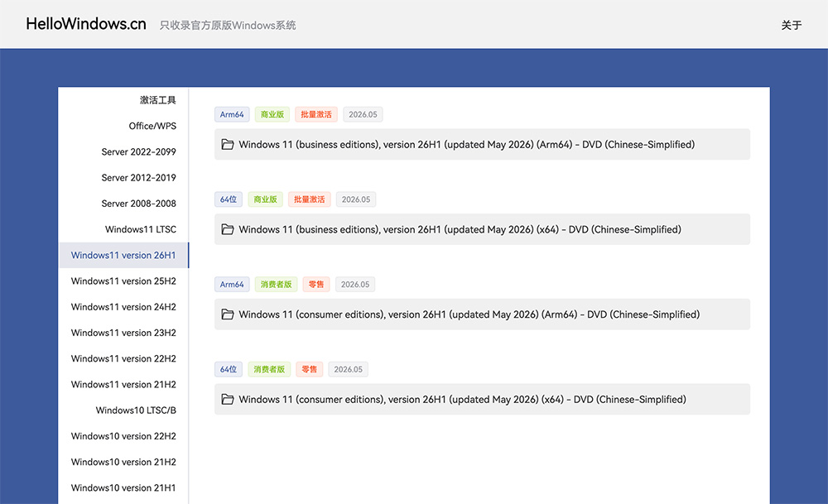The image size is (828, 504).
Task: Click the HelloWindows.cn site logo
Action: click(x=86, y=24)
